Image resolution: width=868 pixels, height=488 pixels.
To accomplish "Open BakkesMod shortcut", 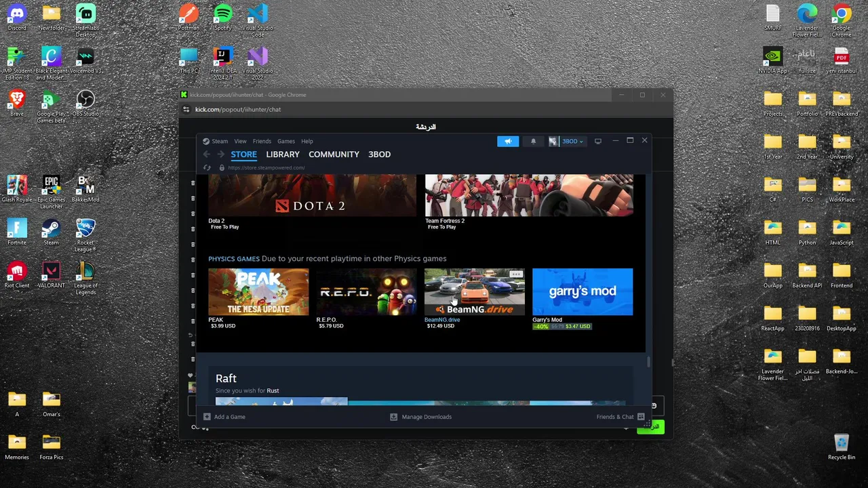I will point(85,189).
